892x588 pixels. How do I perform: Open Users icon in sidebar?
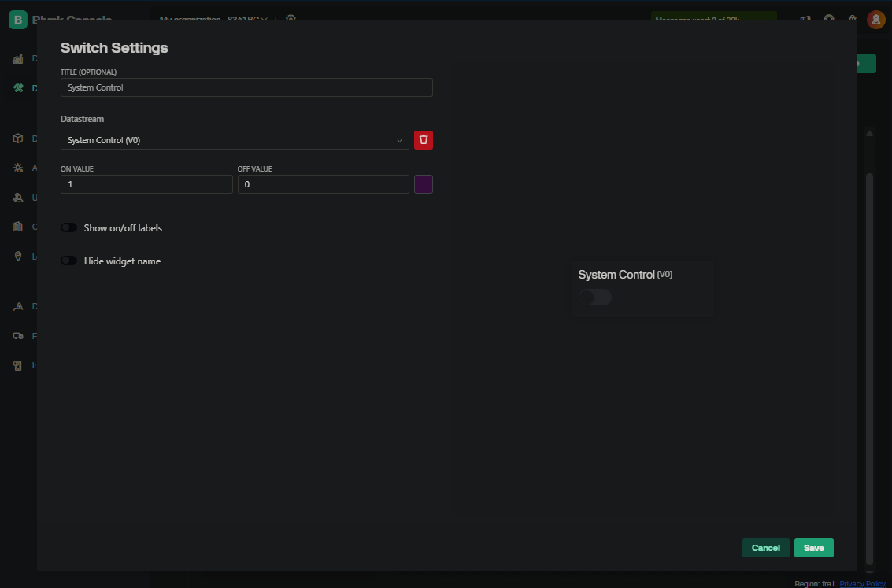pyautogui.click(x=18, y=198)
